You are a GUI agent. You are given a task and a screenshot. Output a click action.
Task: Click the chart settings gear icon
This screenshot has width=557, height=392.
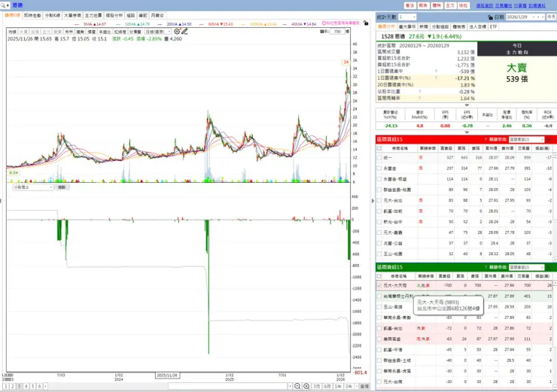point(177,32)
